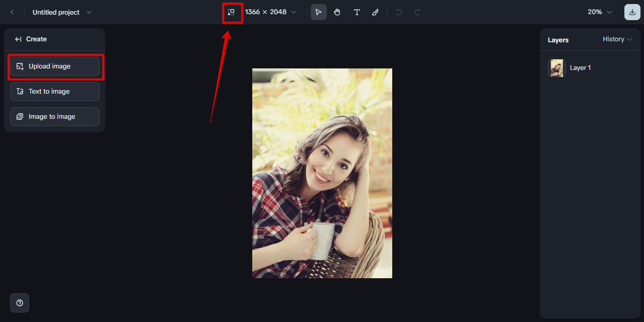Image resolution: width=644 pixels, height=322 pixels.
Task: Select the woman photo on canvas
Action: coord(322,173)
